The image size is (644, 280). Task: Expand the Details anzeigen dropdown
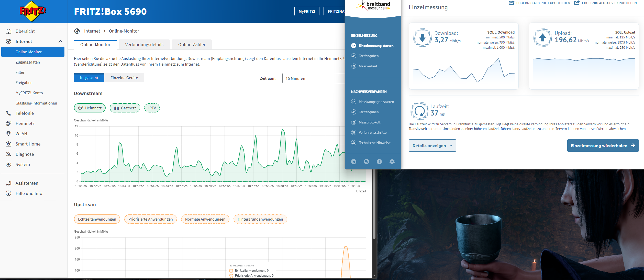(x=432, y=146)
